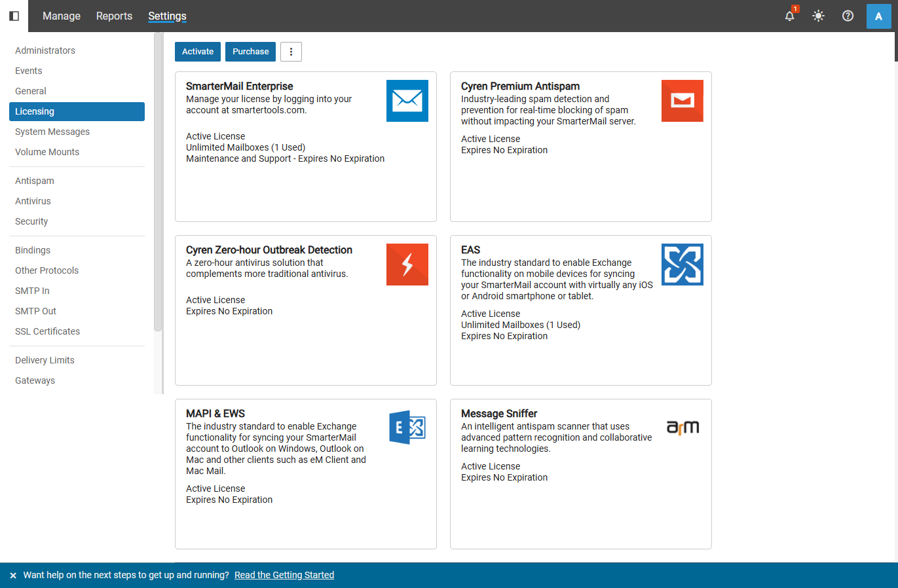The height and width of the screenshot is (588, 898).
Task: Toggle the sidebar panel icon
Action: pyautogui.click(x=14, y=16)
